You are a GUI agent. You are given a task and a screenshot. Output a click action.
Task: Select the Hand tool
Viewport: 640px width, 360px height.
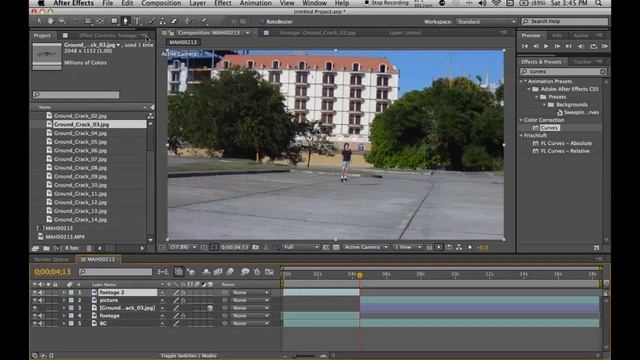50,21
